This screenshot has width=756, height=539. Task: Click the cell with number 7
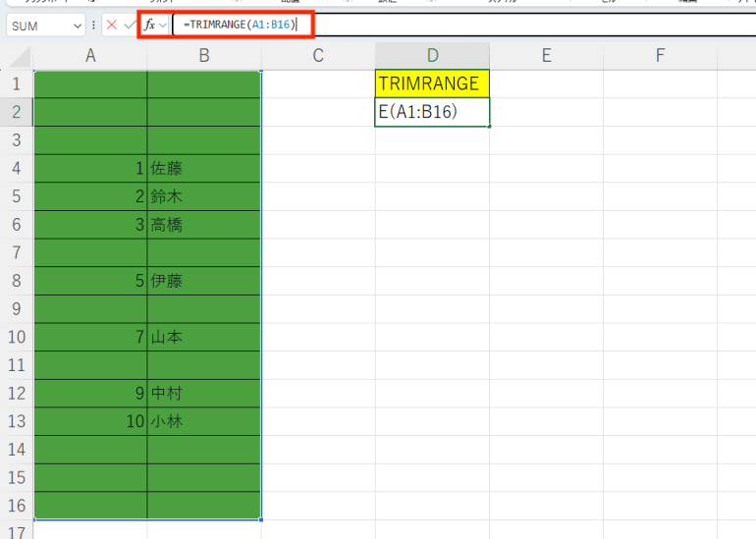[x=90, y=338]
